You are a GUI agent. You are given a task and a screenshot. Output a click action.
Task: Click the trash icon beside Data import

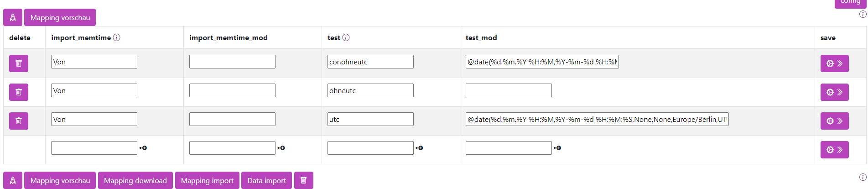[304, 180]
